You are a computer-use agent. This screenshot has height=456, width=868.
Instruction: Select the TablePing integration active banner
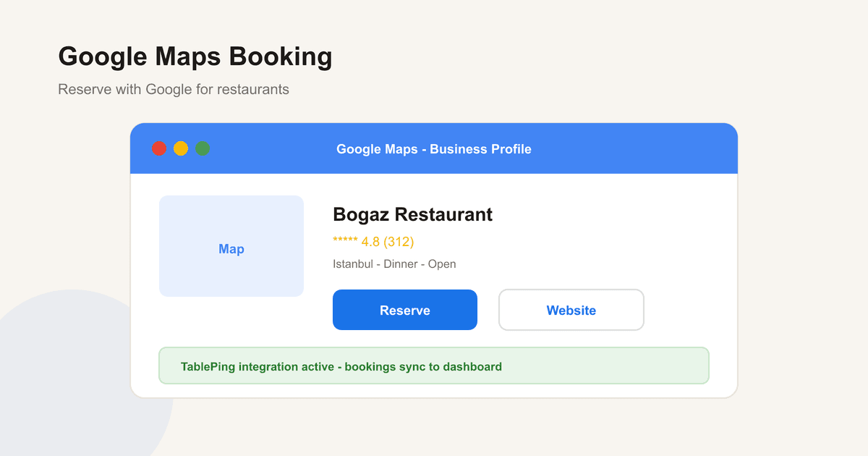click(x=434, y=366)
